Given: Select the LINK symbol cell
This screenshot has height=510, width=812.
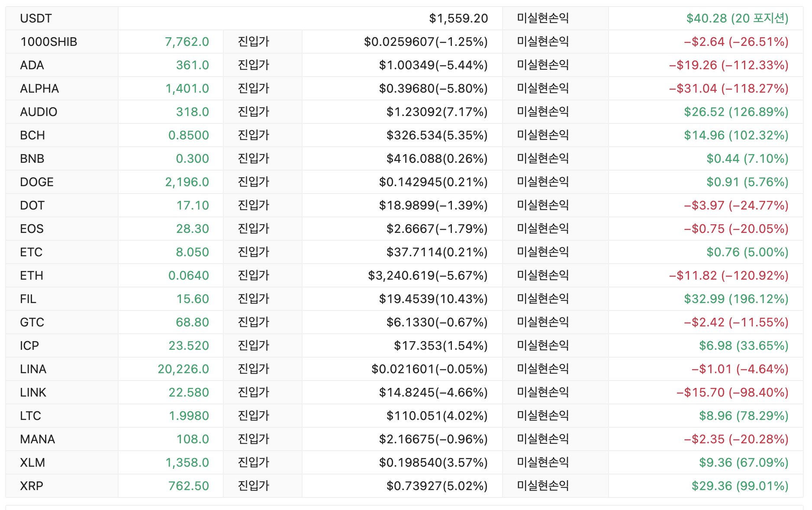Looking at the screenshot, I should [62, 392].
